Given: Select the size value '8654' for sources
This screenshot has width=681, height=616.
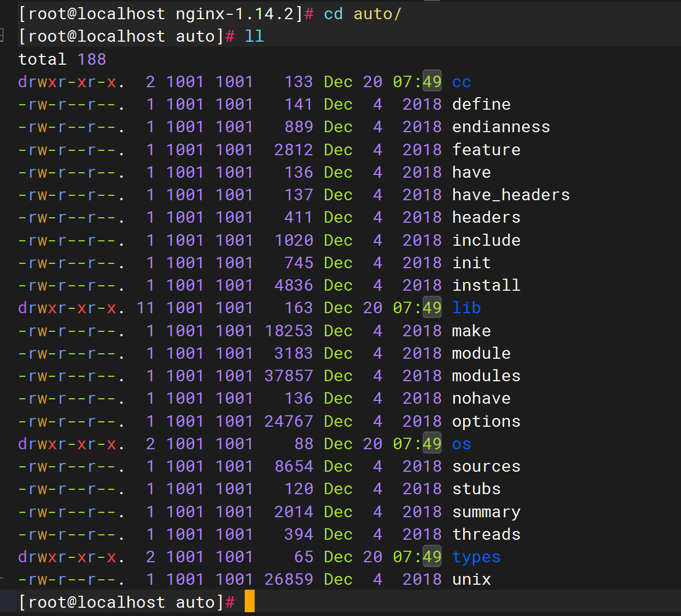Looking at the screenshot, I should click(x=294, y=466).
